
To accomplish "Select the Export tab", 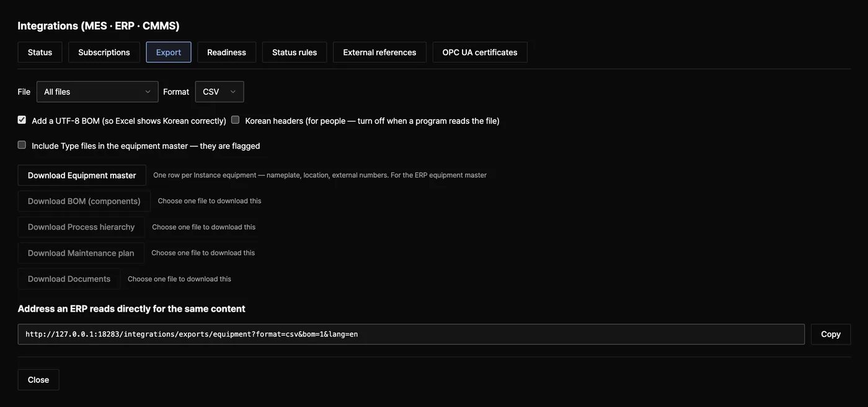I will (x=169, y=52).
